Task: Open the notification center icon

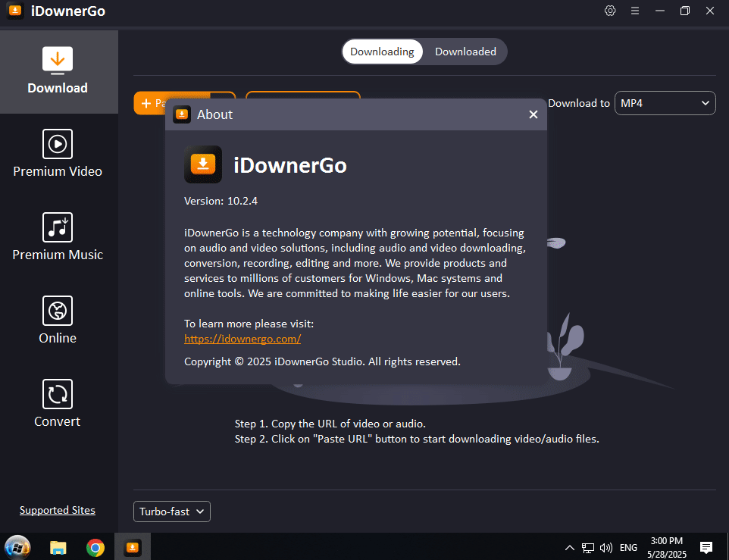Action: [706, 548]
